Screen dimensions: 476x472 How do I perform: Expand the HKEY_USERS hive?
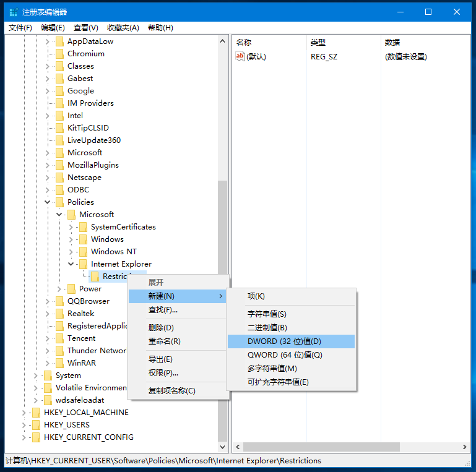click(24, 425)
